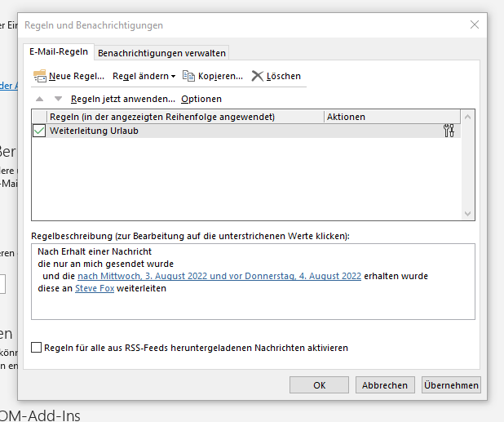Select the Weiterleitung Urlaub rule row

tap(246, 131)
